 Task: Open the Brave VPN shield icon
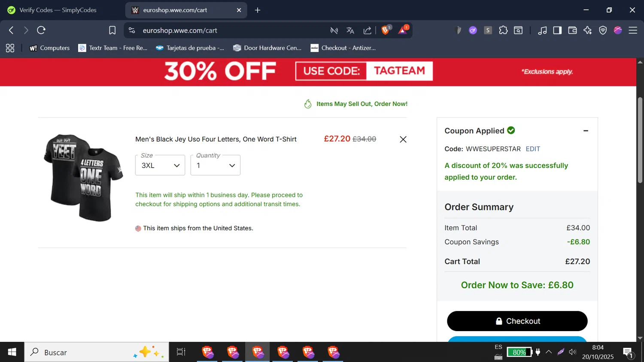(603, 30)
